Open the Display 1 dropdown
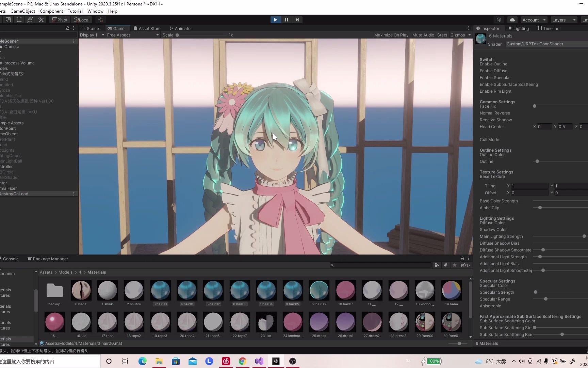The height and width of the screenshot is (368, 588). point(92,35)
